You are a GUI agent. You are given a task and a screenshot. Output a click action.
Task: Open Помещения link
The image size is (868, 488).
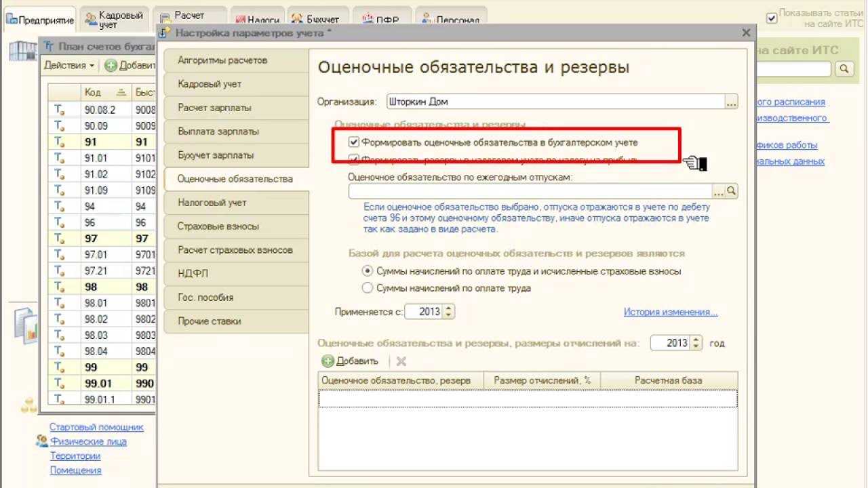[75, 470]
